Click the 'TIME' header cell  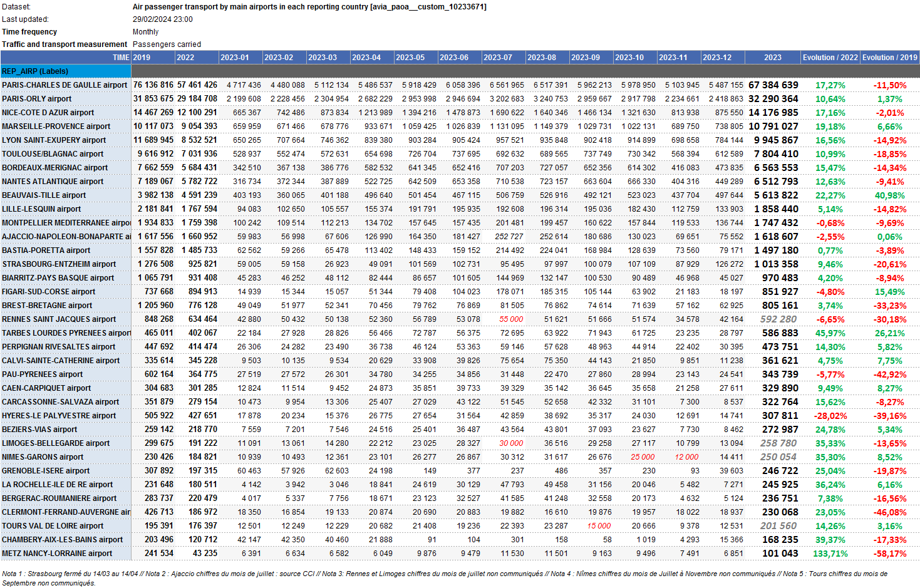pyautogui.click(x=66, y=57)
